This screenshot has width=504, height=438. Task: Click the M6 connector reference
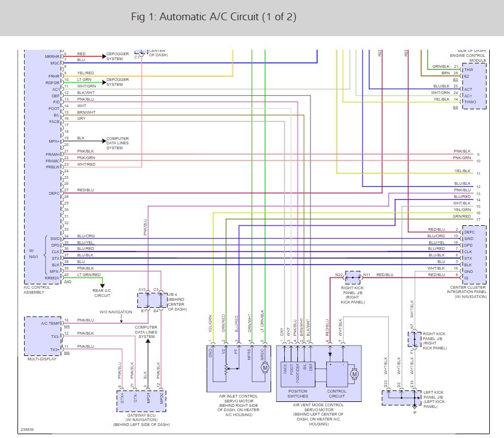tap(67, 353)
